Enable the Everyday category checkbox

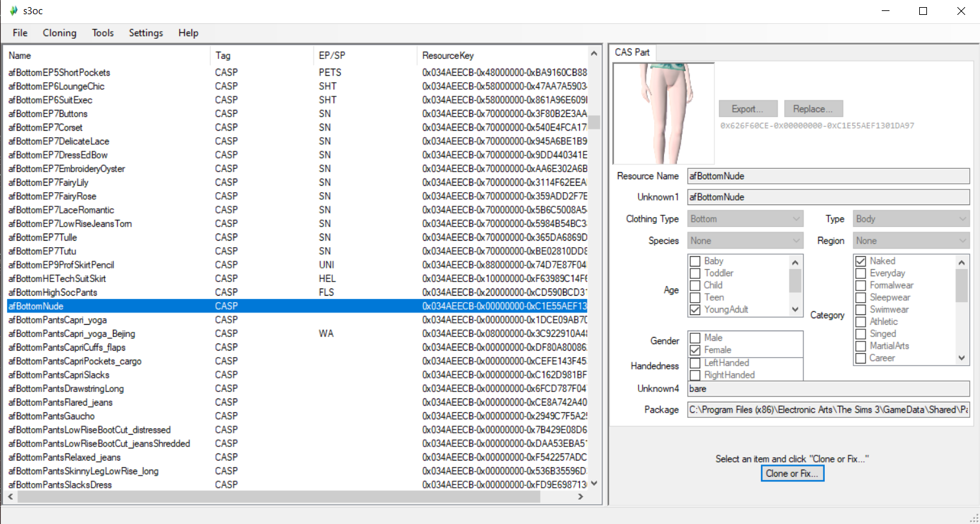[861, 274]
